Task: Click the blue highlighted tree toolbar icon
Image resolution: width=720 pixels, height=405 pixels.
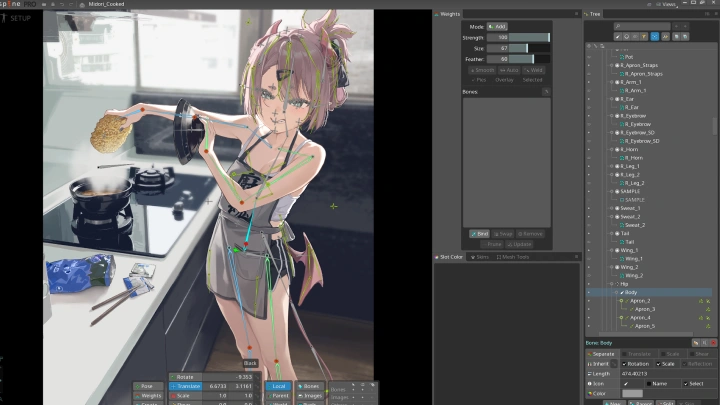Action: (655, 37)
